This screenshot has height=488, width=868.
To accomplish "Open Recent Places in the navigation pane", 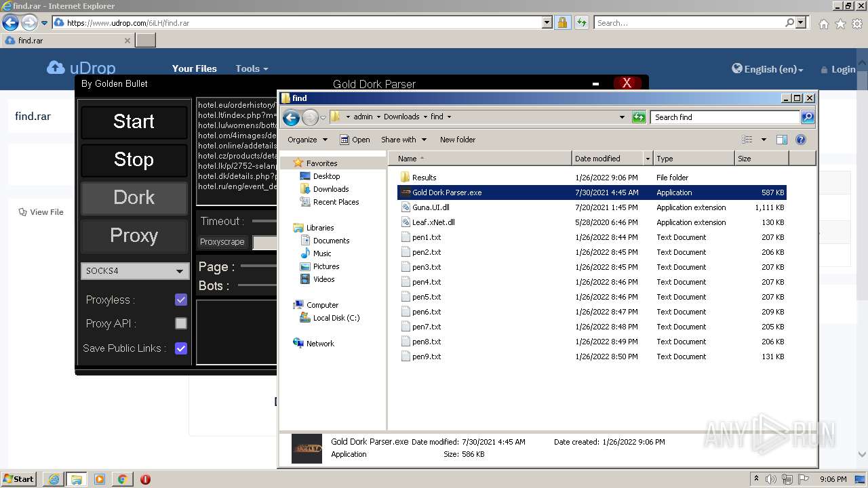I will [336, 202].
